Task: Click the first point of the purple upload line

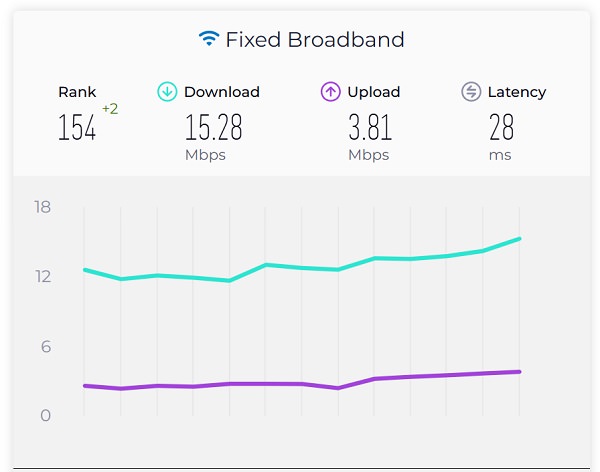Action: pyautogui.click(x=85, y=386)
